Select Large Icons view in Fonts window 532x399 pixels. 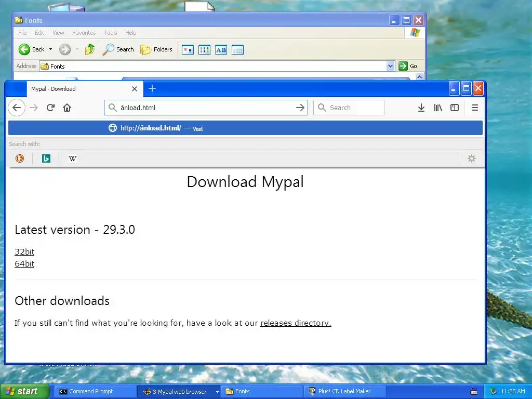tap(188, 50)
